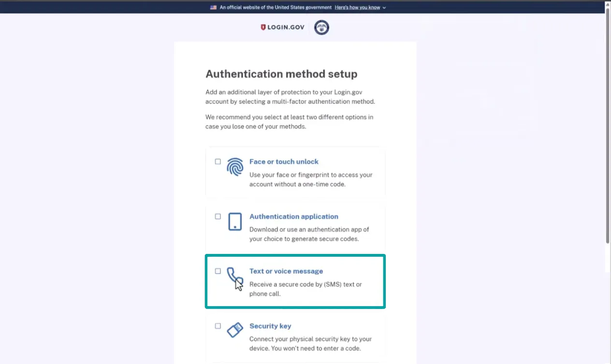Select the Text or voice message title
The image size is (611, 364).
[286, 271]
